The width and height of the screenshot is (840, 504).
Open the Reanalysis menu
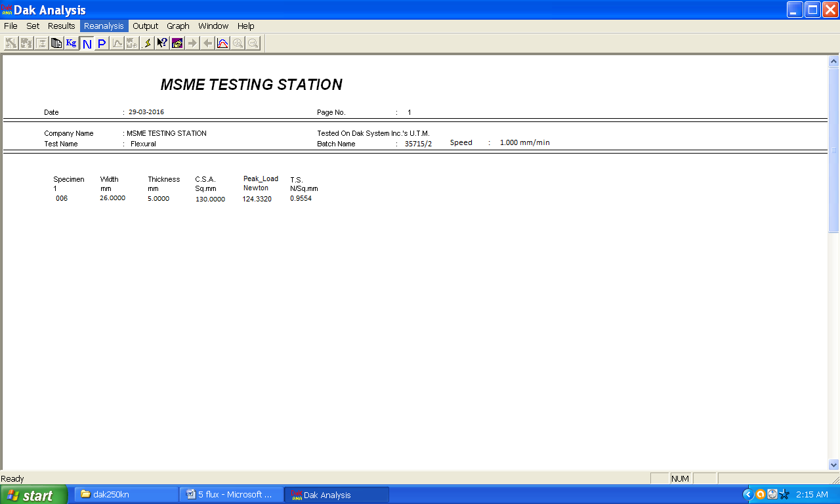(x=104, y=26)
